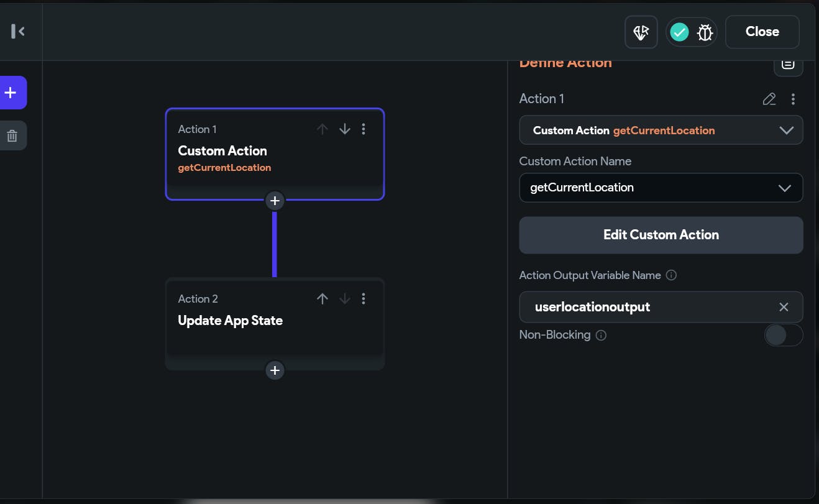
Task: Open Action 2 card three-dot menu
Action: tap(364, 299)
